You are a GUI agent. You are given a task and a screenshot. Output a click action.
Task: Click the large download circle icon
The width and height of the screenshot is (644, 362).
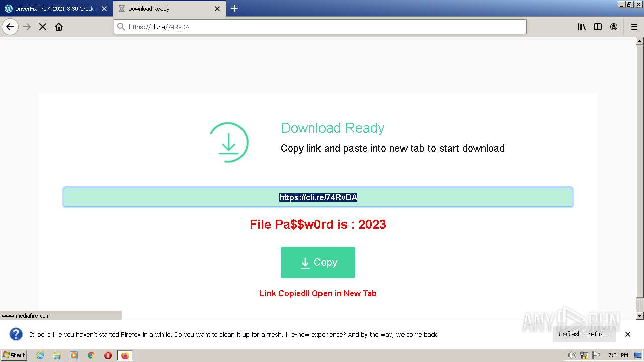point(229,142)
